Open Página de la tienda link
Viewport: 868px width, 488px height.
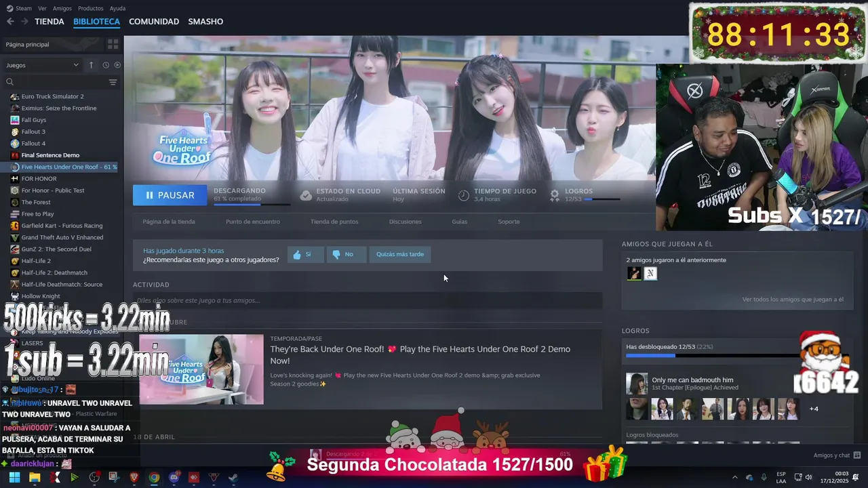pos(169,222)
